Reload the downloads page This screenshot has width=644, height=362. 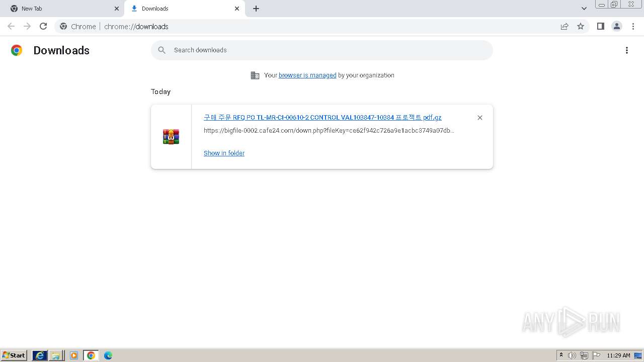click(x=43, y=26)
